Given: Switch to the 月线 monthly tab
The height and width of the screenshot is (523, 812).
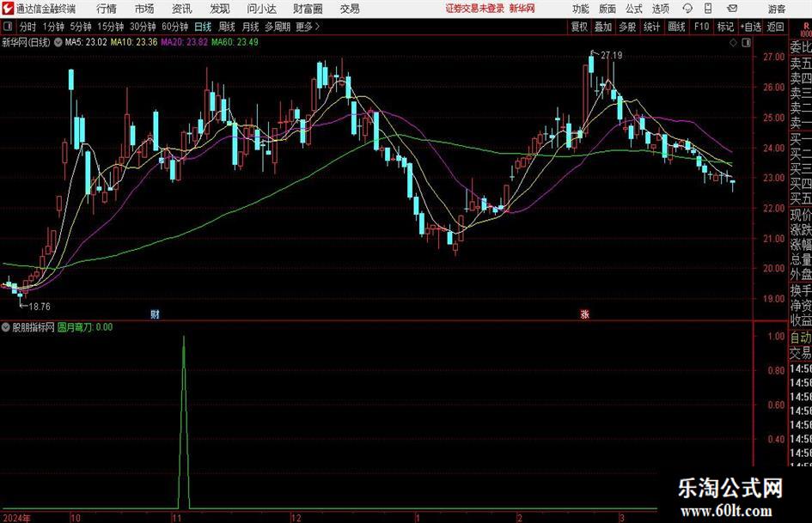Looking at the screenshot, I should 250,27.
